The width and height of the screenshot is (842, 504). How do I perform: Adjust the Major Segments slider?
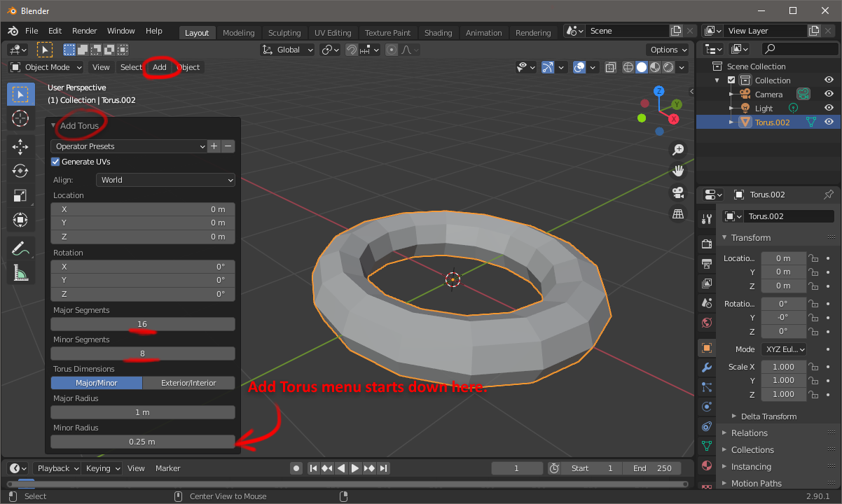point(143,324)
